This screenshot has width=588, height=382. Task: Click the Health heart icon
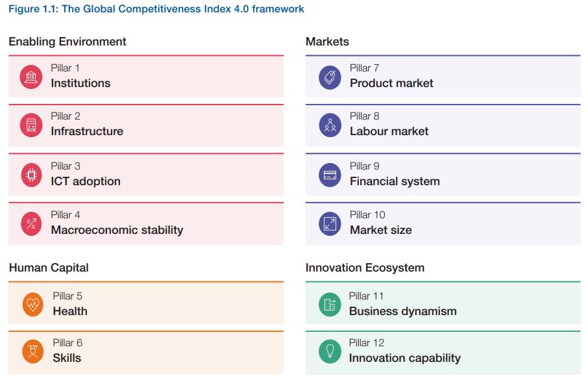coord(33,304)
